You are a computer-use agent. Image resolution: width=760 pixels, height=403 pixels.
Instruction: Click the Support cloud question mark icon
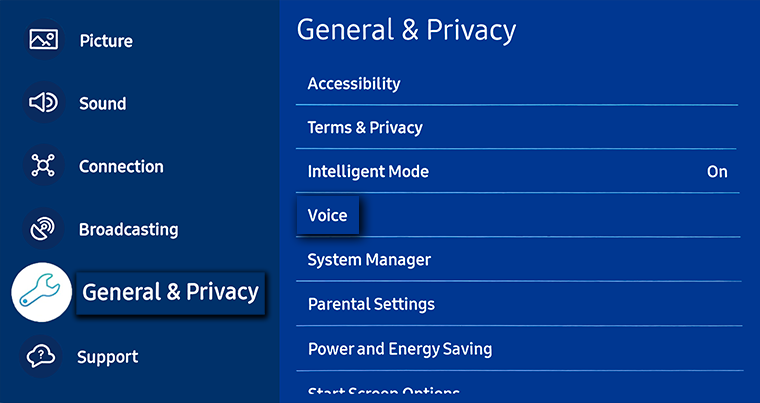[42, 356]
